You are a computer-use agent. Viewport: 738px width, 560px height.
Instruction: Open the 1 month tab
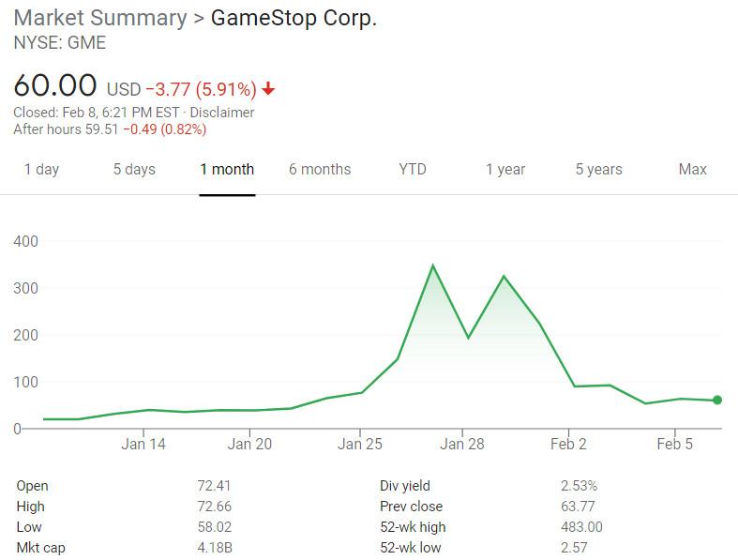pos(227,170)
